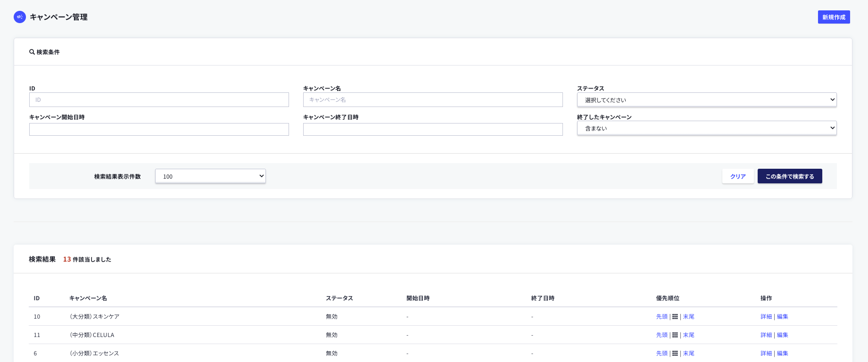Click the magnifier icon beside 検索条件
868x362 pixels.
[x=32, y=52]
